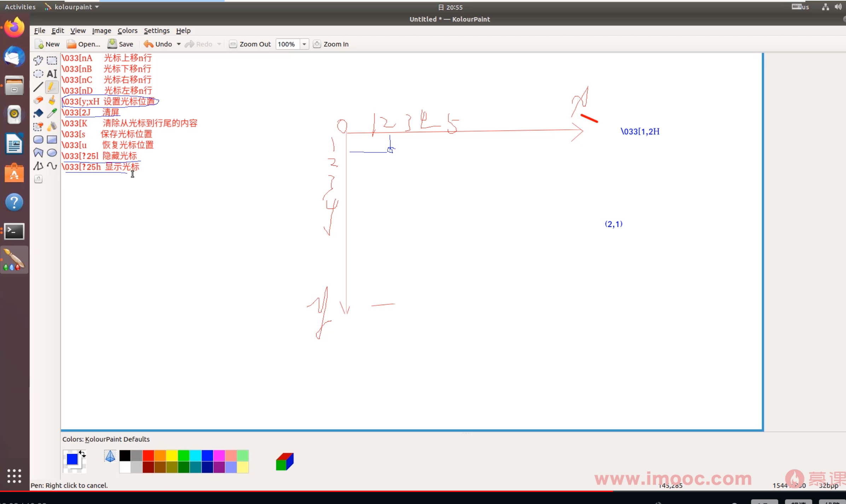The height and width of the screenshot is (504, 846).
Task: Select the Ellipse shape tool
Action: click(x=52, y=153)
